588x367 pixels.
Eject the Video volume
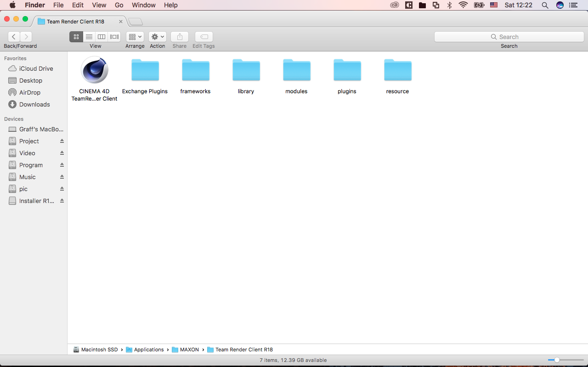62,153
